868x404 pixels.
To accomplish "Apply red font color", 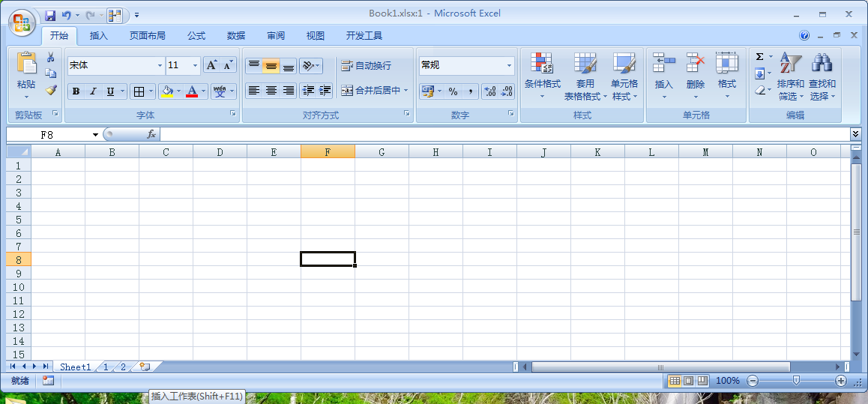I will tap(192, 91).
